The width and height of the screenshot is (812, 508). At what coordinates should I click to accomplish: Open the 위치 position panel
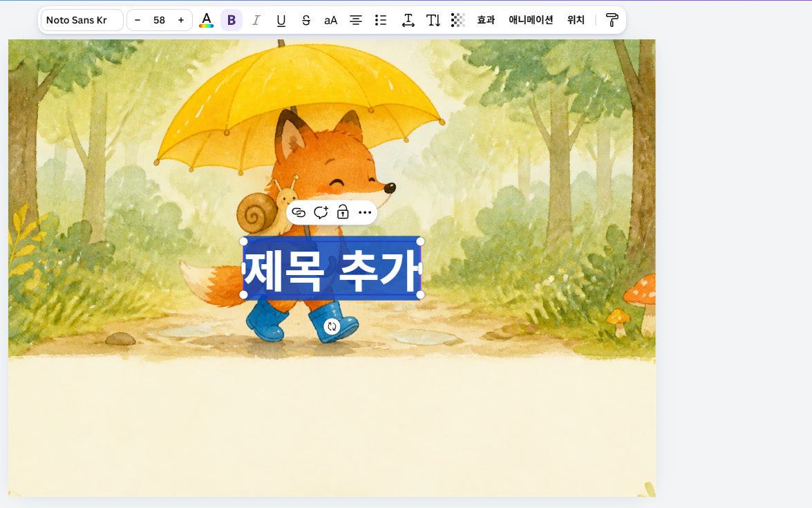(x=576, y=20)
